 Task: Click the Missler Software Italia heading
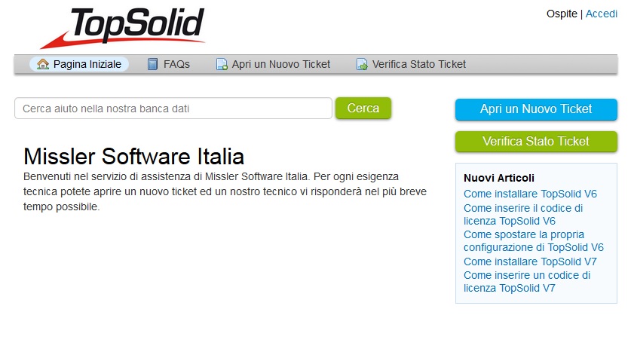click(x=133, y=156)
